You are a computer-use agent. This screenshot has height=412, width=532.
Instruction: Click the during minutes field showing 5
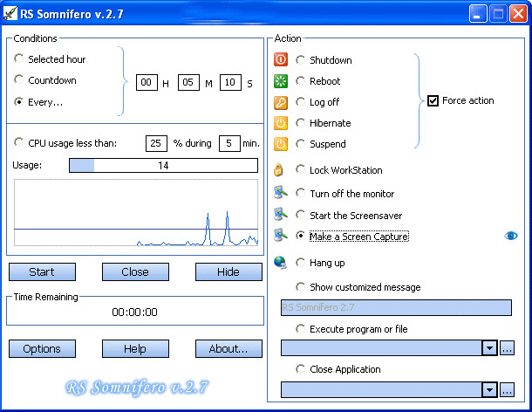(x=229, y=143)
